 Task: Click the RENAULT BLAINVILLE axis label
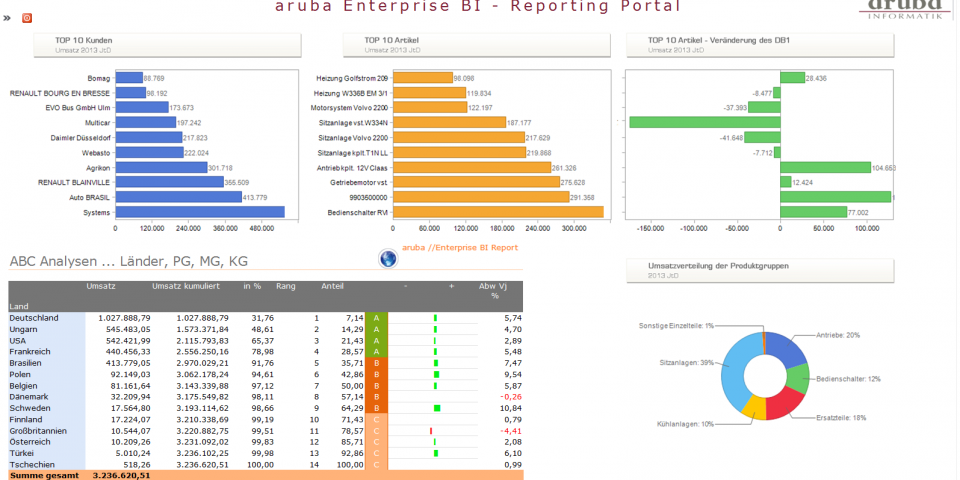(74, 182)
